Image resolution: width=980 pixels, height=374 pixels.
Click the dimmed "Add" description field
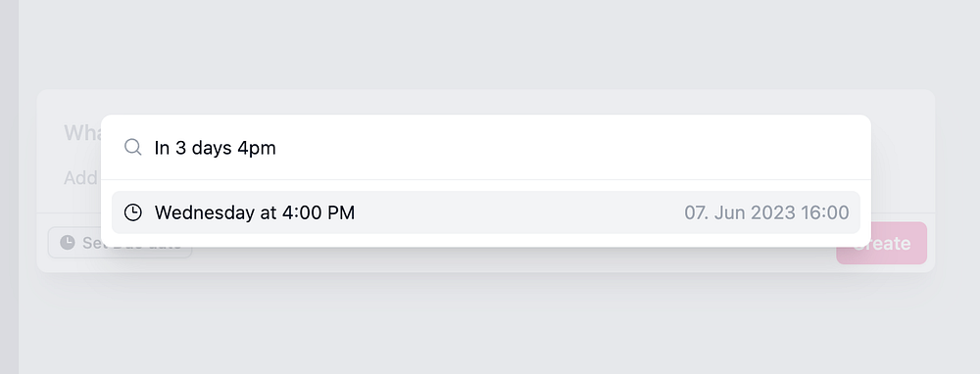click(x=80, y=178)
